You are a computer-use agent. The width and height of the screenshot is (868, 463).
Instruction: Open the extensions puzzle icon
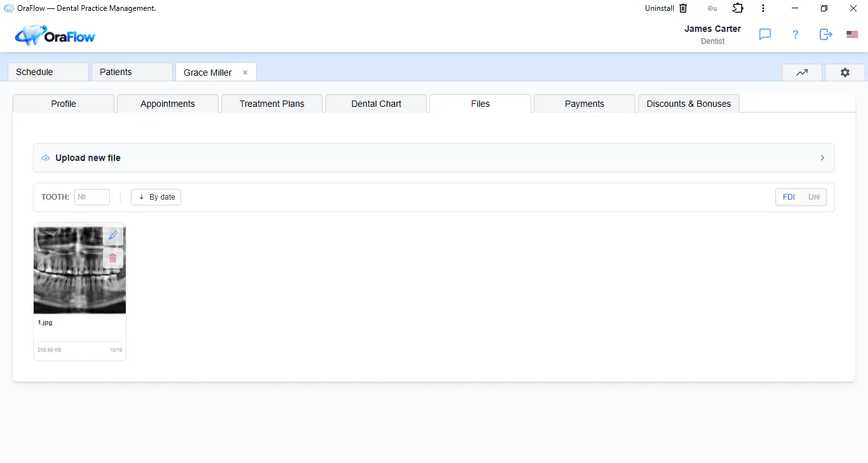(738, 8)
